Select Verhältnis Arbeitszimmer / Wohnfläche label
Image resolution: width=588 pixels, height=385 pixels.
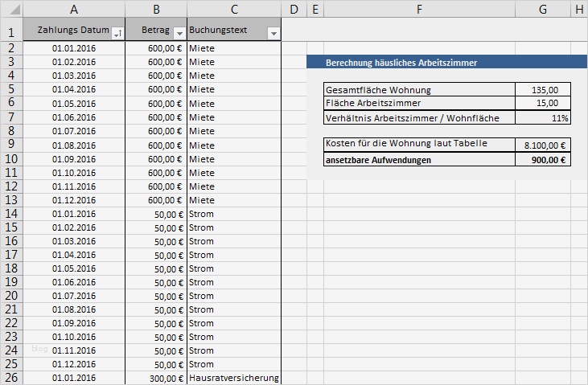coord(419,117)
